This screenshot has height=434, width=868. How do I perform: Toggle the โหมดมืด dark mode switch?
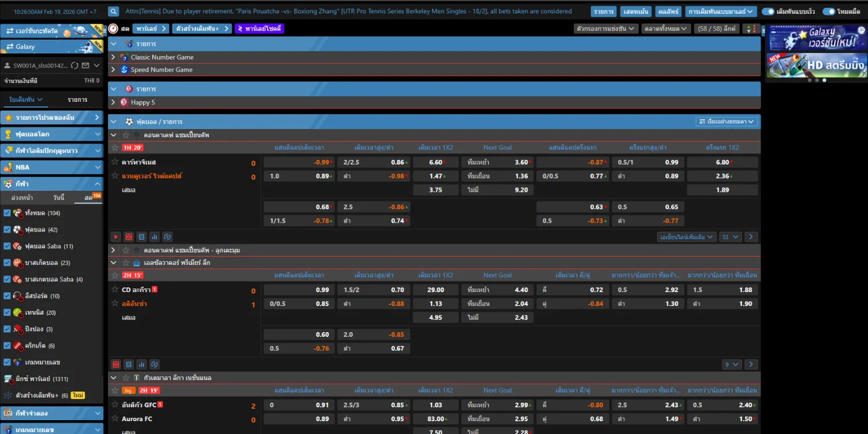(828, 12)
